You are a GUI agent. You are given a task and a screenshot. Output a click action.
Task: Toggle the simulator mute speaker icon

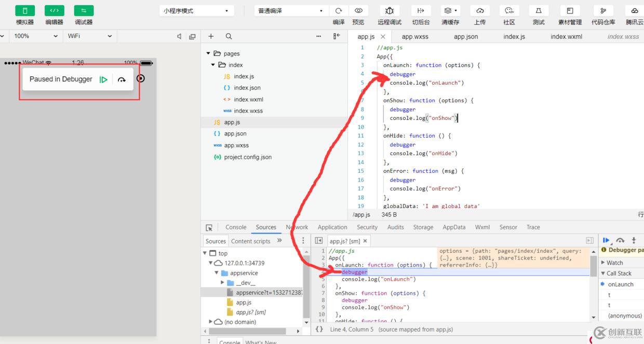[179, 36]
